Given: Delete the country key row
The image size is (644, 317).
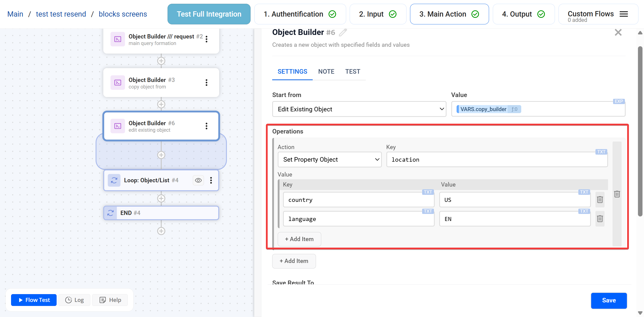Looking at the screenshot, I should coord(600,200).
